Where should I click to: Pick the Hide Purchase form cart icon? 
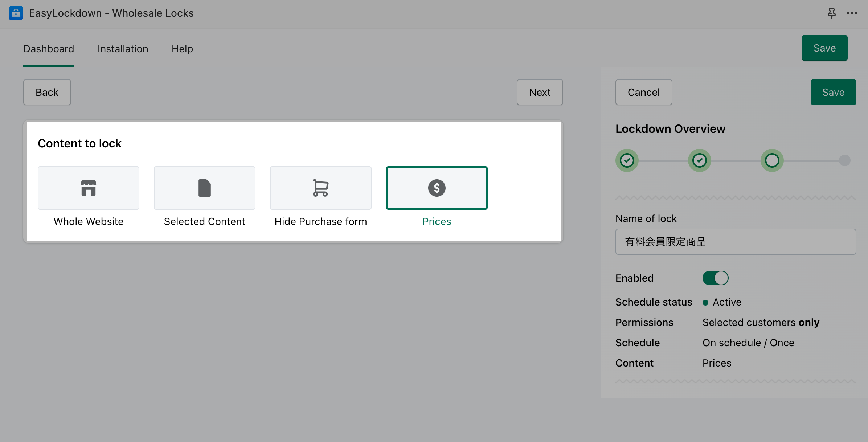321,188
